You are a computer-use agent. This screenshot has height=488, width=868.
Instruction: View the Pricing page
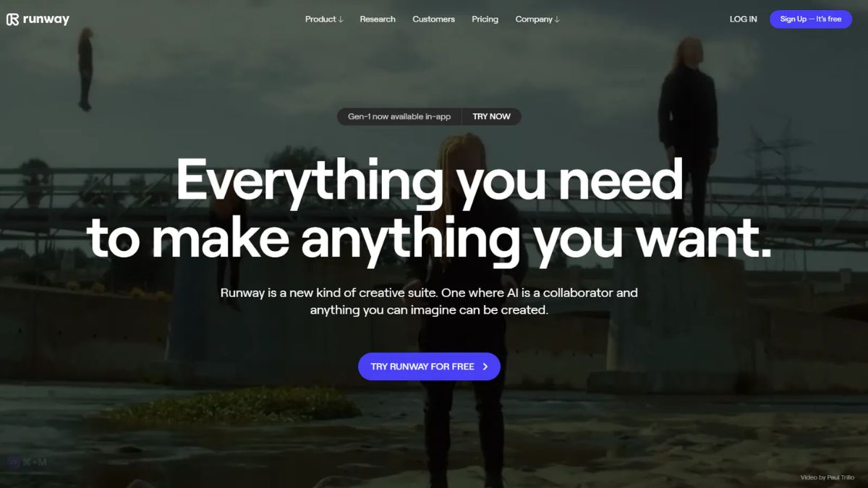pos(485,20)
